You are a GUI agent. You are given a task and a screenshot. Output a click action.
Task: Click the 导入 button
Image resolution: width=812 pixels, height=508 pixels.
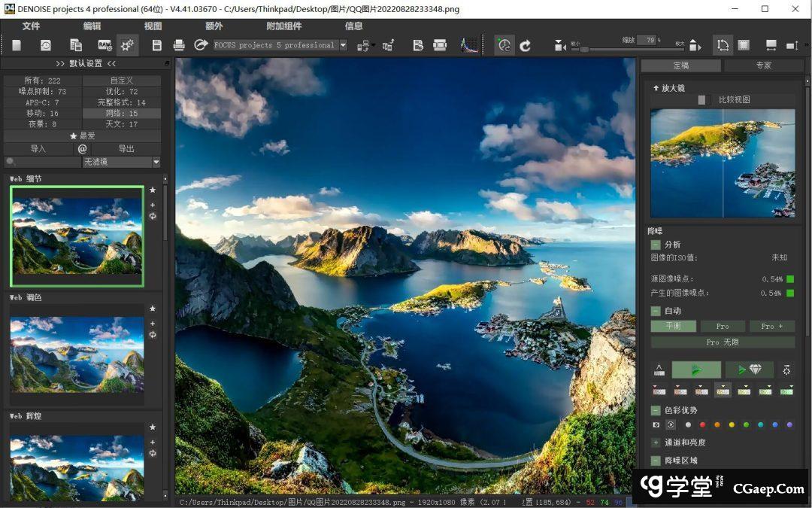coord(38,149)
